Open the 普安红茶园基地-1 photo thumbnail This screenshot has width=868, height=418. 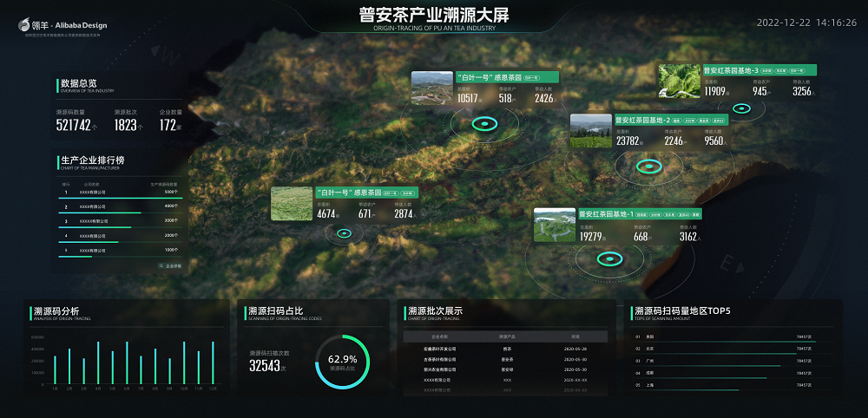pos(554,225)
